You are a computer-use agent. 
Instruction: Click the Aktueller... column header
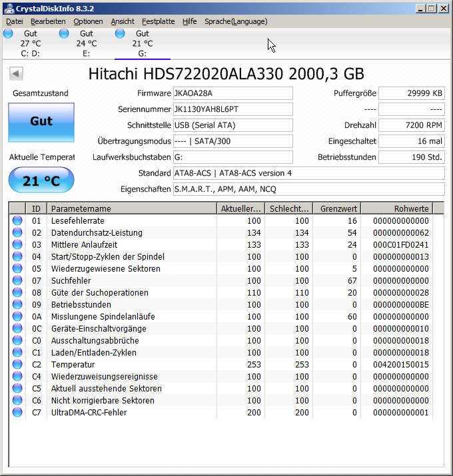pos(241,208)
